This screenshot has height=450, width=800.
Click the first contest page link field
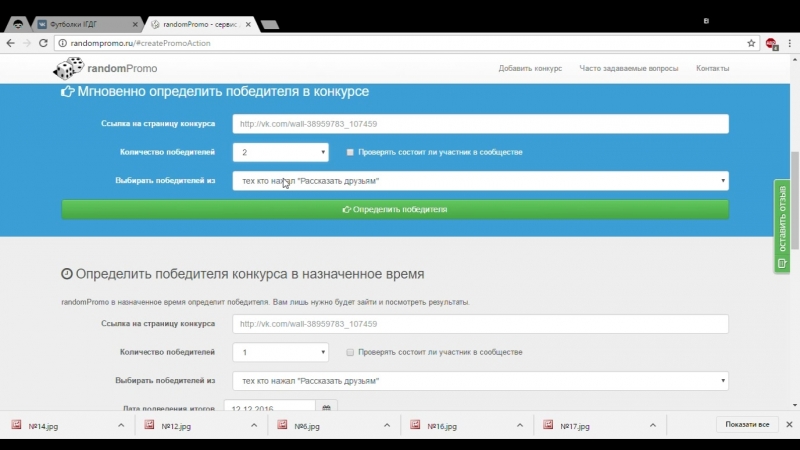coord(480,124)
